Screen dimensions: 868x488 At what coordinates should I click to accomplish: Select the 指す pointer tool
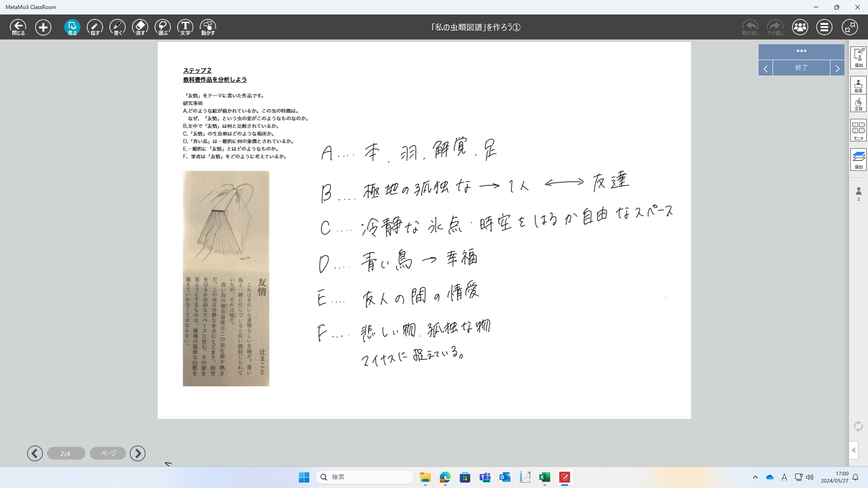95,27
